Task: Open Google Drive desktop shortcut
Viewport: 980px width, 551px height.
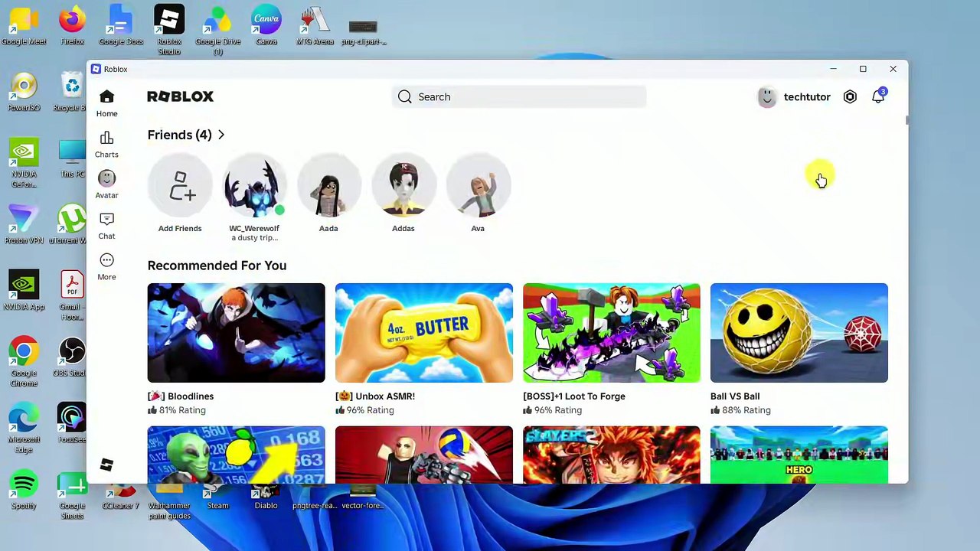Action: tap(217, 31)
